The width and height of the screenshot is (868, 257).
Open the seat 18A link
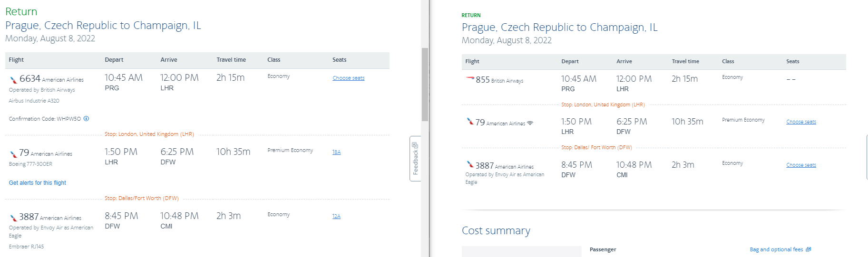[336, 152]
